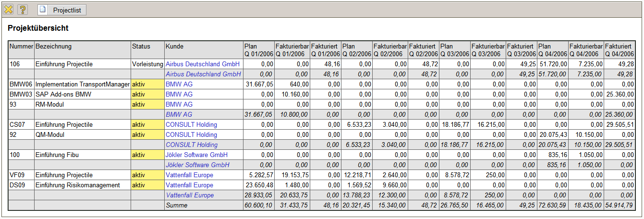Select the RM-Modul description cell
644x219 pixels.
pyautogui.click(x=83, y=104)
